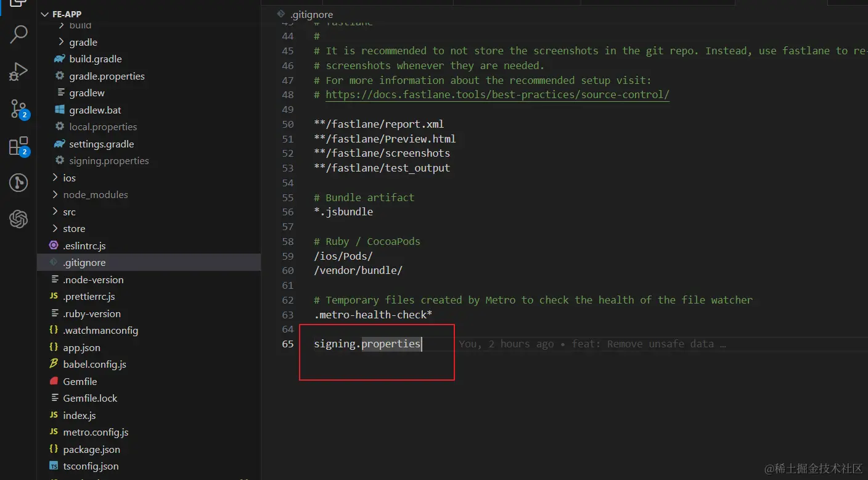
Task: Click the build.gradle file icon
Action: coord(60,59)
